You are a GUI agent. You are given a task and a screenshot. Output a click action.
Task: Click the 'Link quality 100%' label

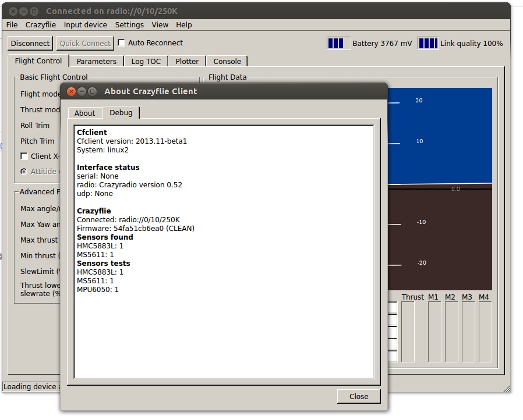tap(472, 44)
